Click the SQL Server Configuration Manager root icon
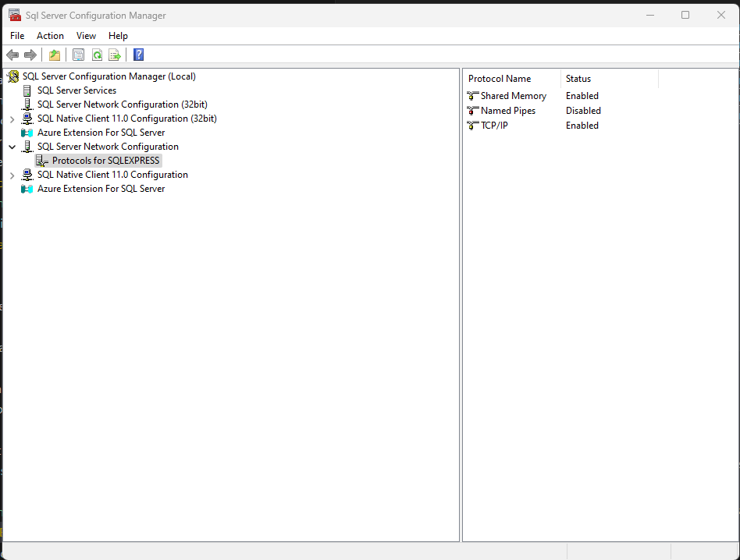The width and height of the screenshot is (740, 560). pyautogui.click(x=13, y=76)
